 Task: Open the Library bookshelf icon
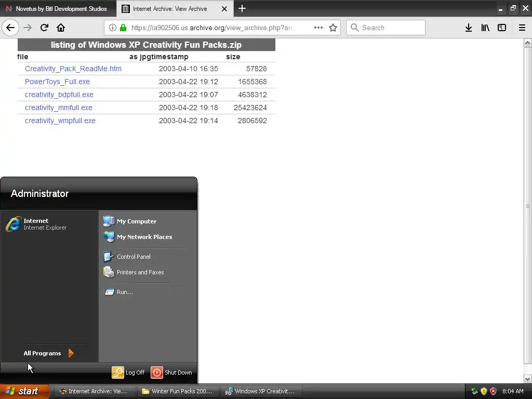click(485, 28)
